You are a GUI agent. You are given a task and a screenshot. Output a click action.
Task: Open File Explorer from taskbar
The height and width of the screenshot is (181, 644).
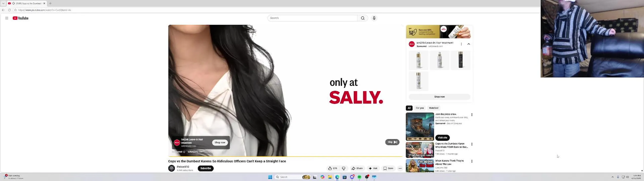[x=330, y=177]
